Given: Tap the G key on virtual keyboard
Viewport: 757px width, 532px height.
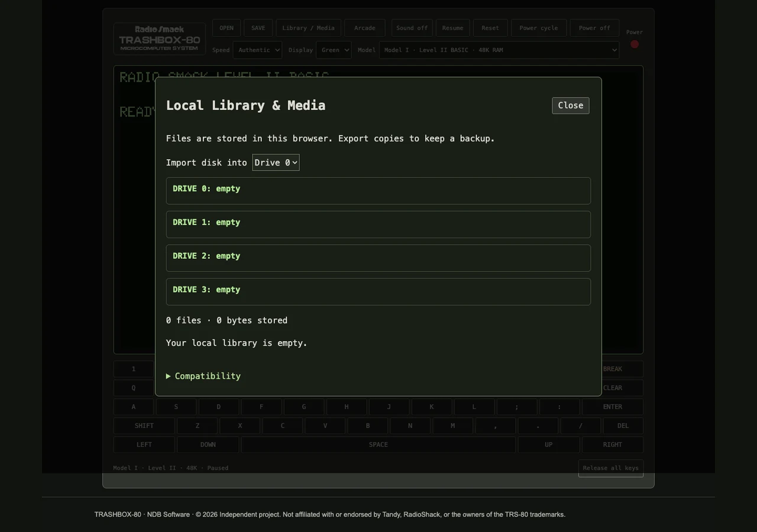Looking at the screenshot, I should click(x=304, y=407).
